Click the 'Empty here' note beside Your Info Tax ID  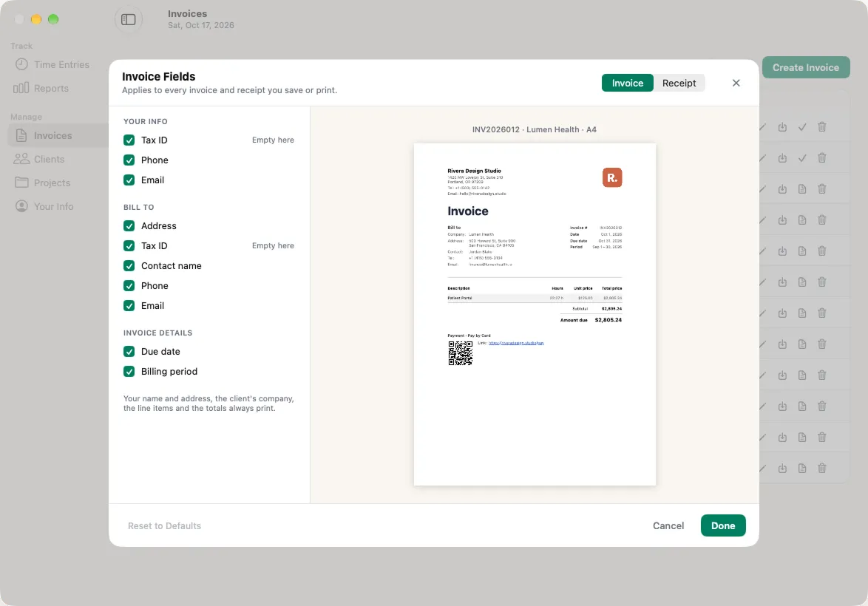click(x=273, y=140)
